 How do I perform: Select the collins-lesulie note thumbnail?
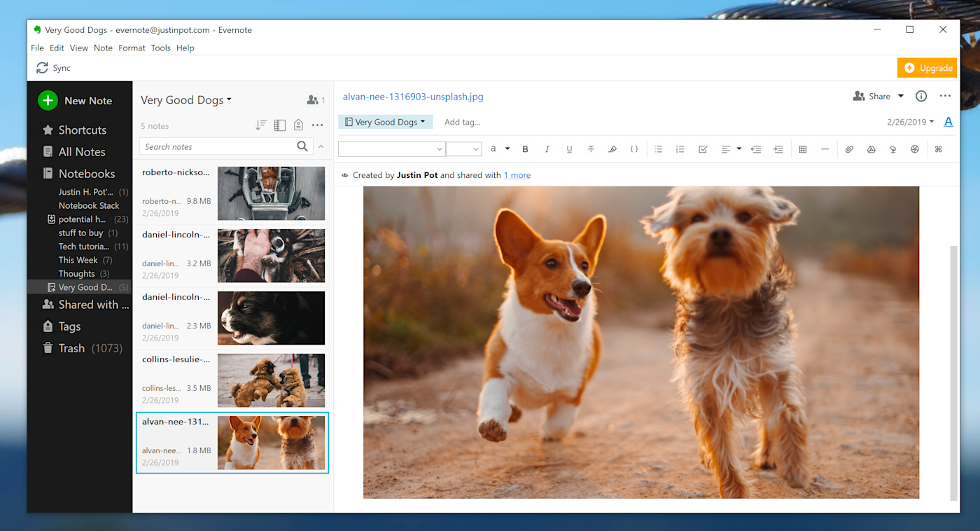271,380
